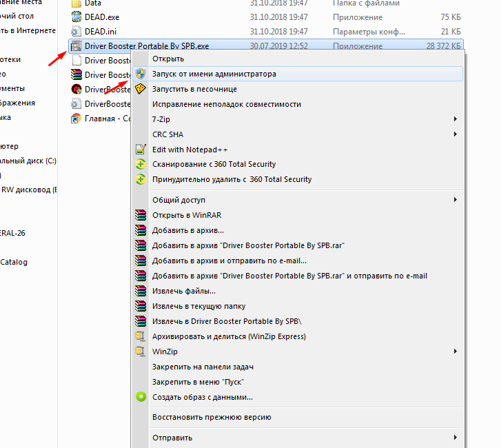Viewport: 501px width, 448px height.
Task: Select the Driver Booster Portable By SPB.exe name
Action: pos(147,46)
